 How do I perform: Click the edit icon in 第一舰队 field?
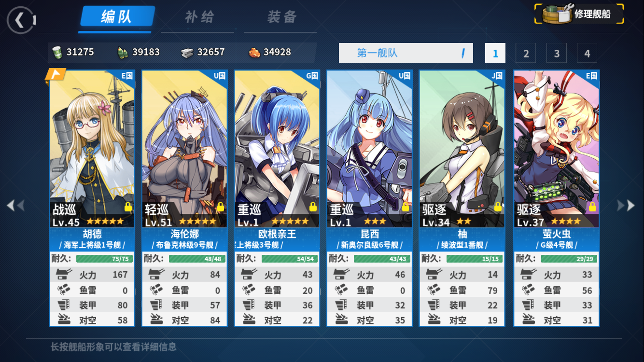pyautogui.click(x=463, y=53)
